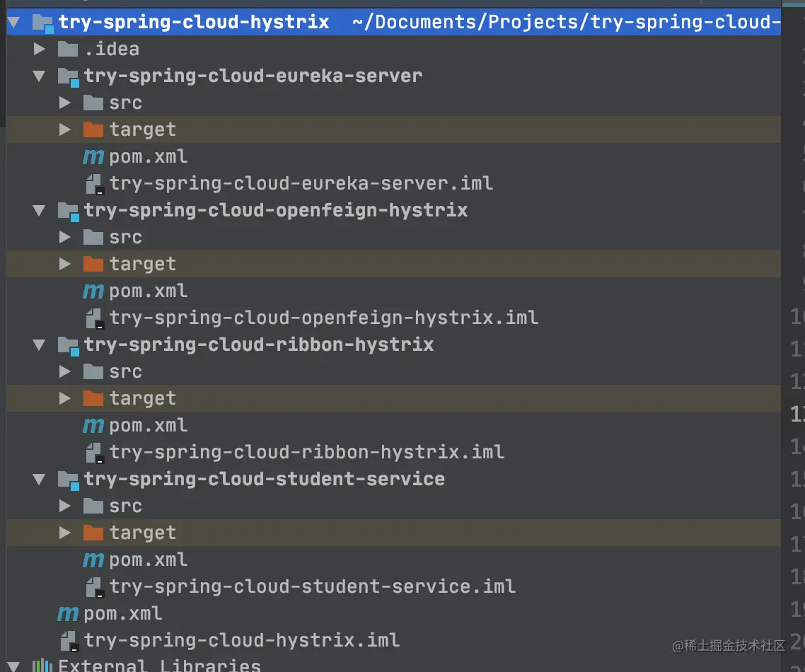Click Maven icon of student-service pom.xml
The image size is (805, 672).
tap(93, 560)
